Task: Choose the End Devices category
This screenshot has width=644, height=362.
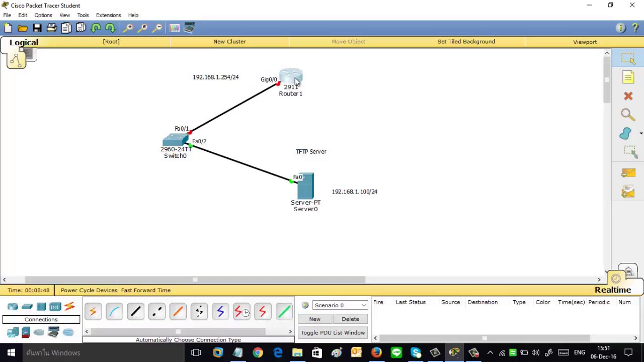Action: [13, 332]
